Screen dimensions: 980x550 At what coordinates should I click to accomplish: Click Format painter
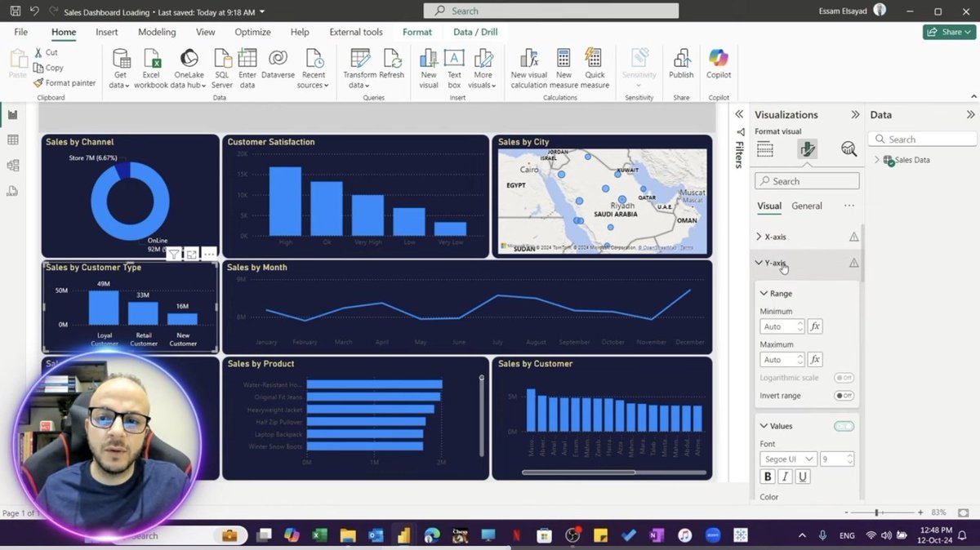65,82
